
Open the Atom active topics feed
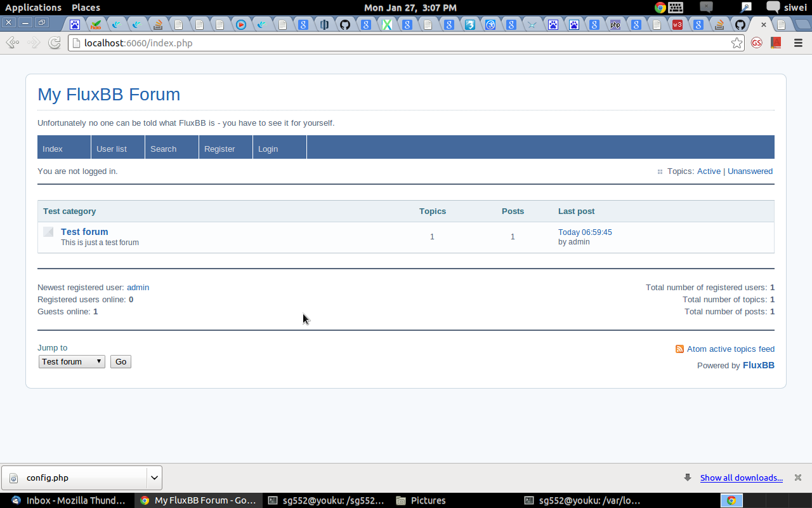tap(731, 349)
